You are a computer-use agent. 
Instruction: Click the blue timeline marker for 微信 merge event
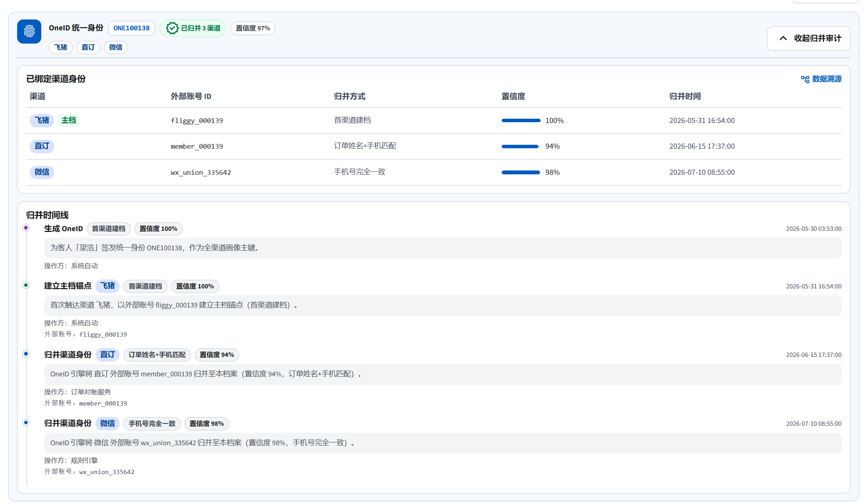tap(26, 423)
